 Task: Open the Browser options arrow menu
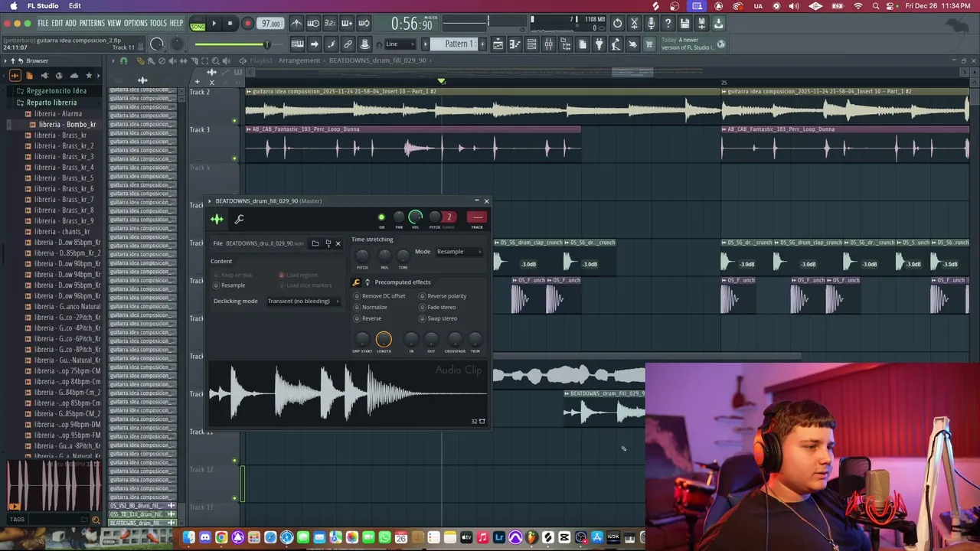coord(5,60)
